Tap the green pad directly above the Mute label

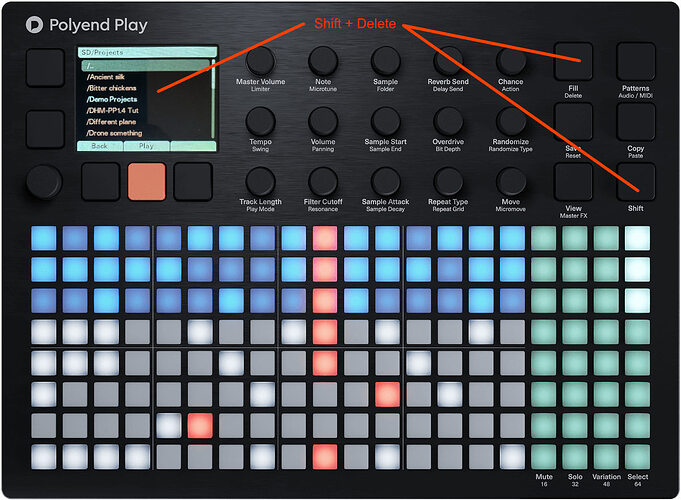[544, 457]
